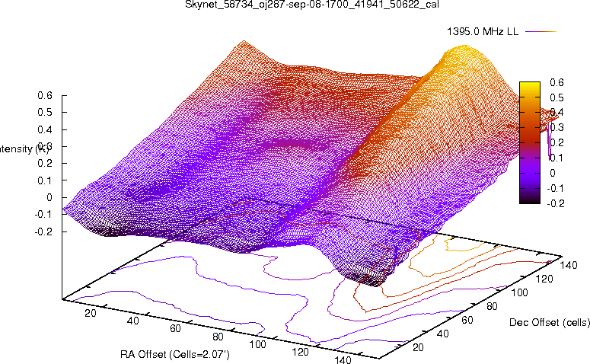This screenshot has height=364, width=590.
Task: Click the '0.5' tick on the Intensity axis
Action: tap(45, 113)
